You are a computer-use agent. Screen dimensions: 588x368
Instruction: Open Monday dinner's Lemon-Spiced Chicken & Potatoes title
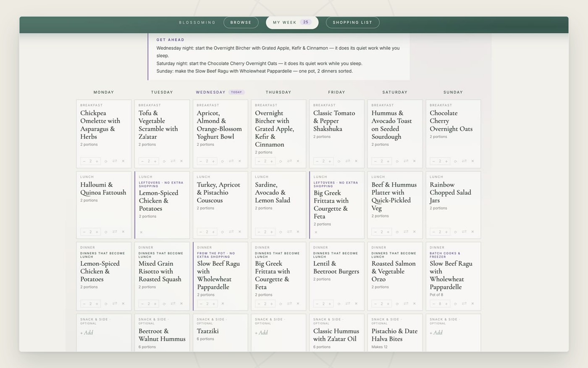coord(100,271)
